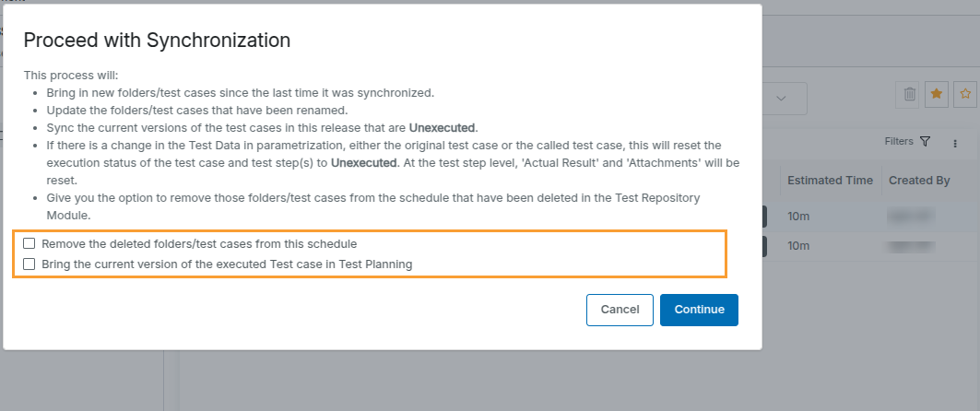Check Remove the deleted folders/test cases
Viewport: 980px width, 411px height.
coord(30,244)
